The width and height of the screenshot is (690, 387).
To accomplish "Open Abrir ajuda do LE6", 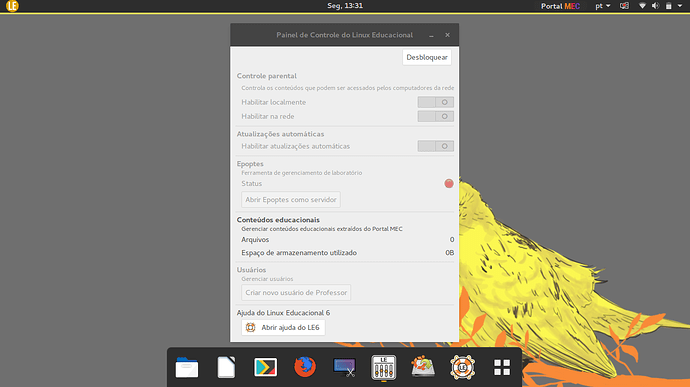I will click(283, 328).
